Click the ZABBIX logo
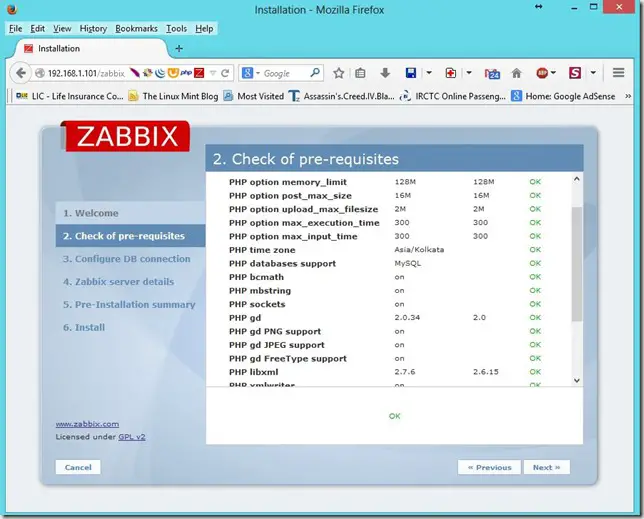 point(127,136)
